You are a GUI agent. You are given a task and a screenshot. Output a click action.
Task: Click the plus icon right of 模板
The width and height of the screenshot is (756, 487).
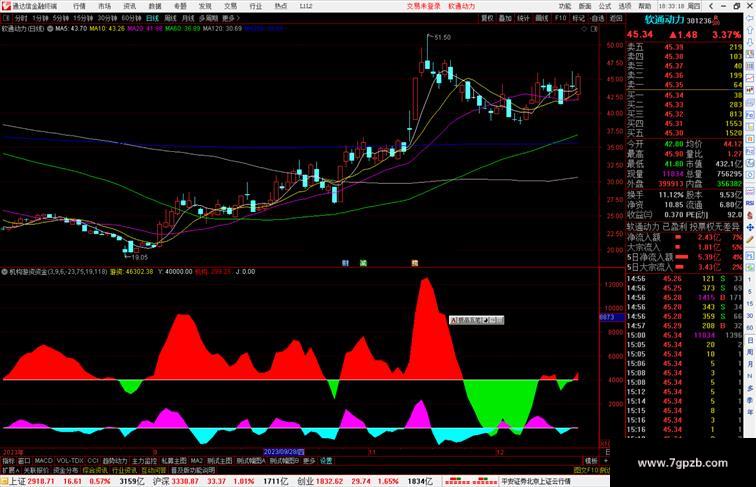point(606,461)
